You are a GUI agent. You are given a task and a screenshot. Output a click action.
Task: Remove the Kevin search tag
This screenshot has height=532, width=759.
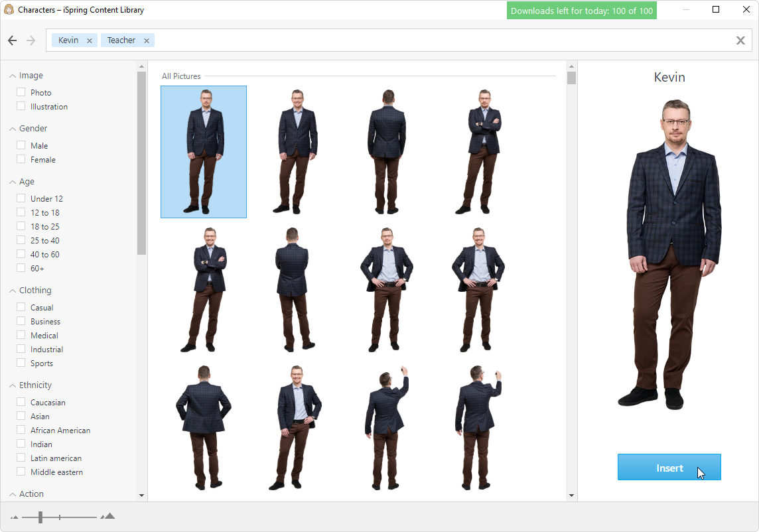pyautogui.click(x=90, y=40)
